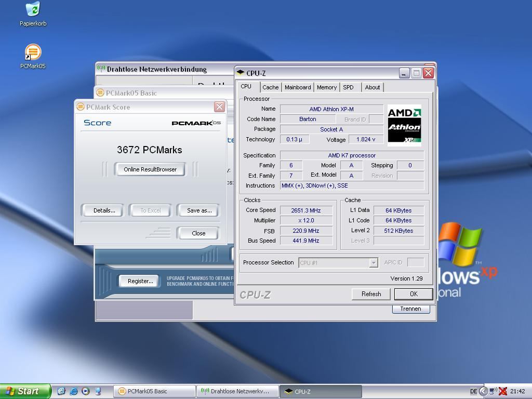Close the PCMark Score dialog with X
Screen dimensions: 532x399
click(220, 107)
